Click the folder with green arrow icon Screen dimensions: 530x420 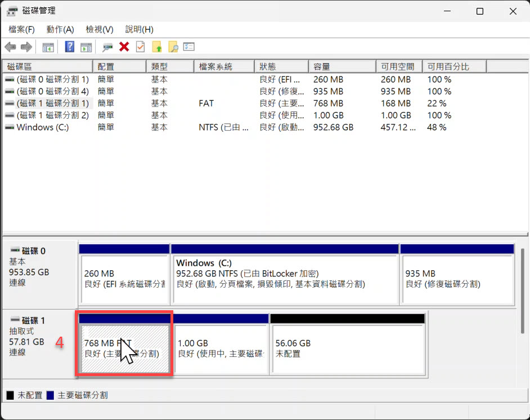click(x=157, y=47)
